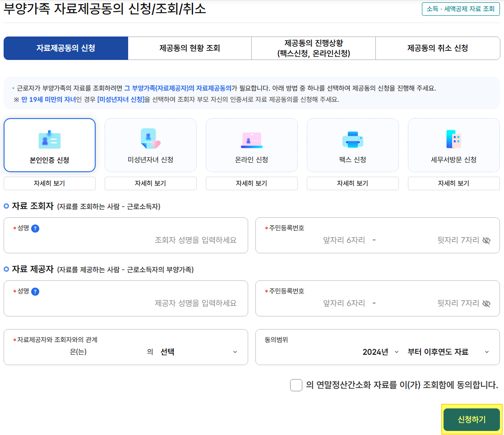504x435 pixels.
Task: Click the 자료 제공자 section heading
Action: pyautogui.click(x=33, y=269)
